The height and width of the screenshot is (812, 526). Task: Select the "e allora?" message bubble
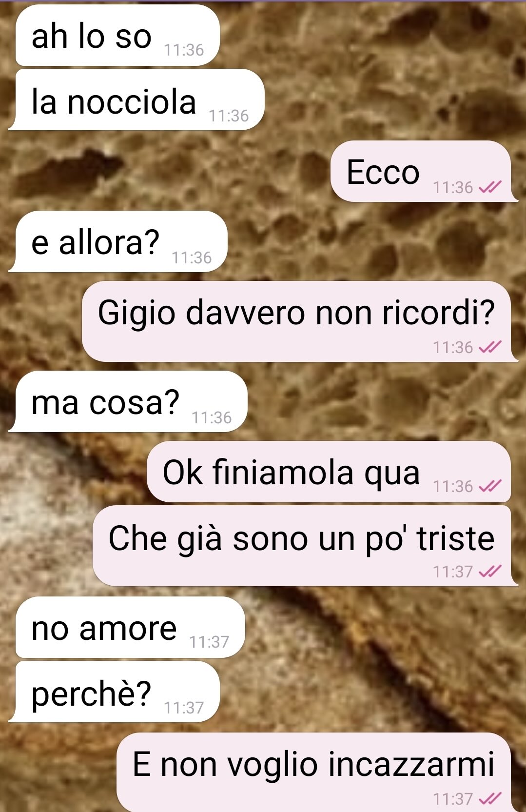coord(118,241)
